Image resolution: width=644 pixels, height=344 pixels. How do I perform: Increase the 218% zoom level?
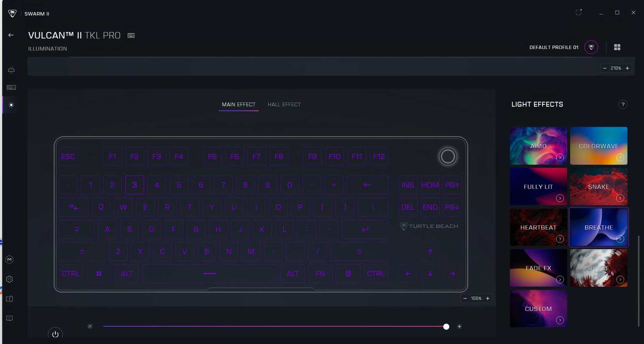coord(627,68)
